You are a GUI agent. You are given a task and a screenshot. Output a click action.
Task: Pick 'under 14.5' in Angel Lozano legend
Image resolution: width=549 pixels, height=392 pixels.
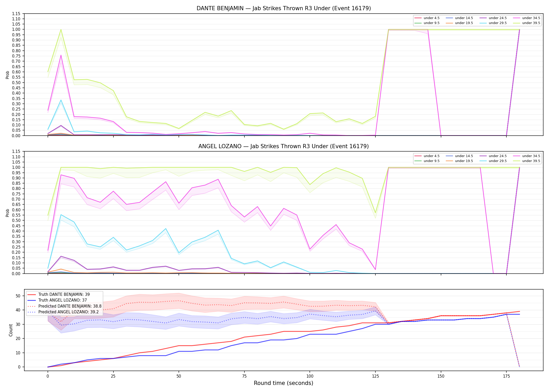pos(464,156)
